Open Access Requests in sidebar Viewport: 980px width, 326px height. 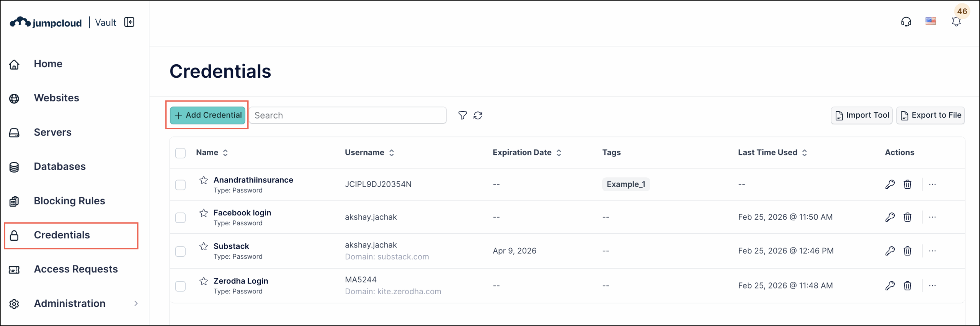[x=76, y=269]
